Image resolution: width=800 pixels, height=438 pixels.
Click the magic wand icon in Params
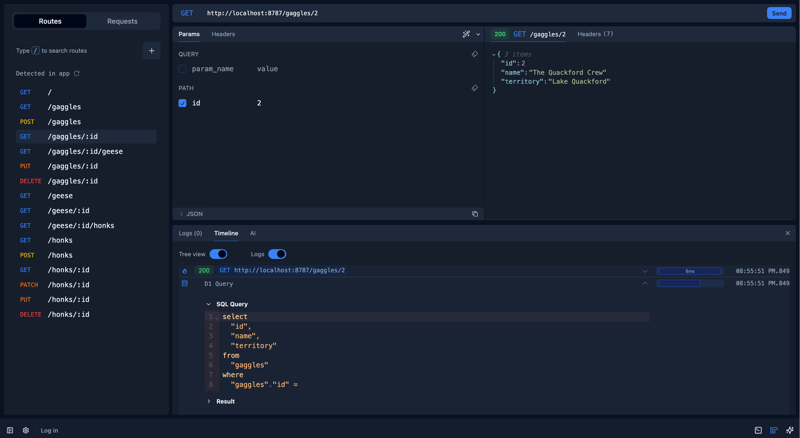[466, 34]
